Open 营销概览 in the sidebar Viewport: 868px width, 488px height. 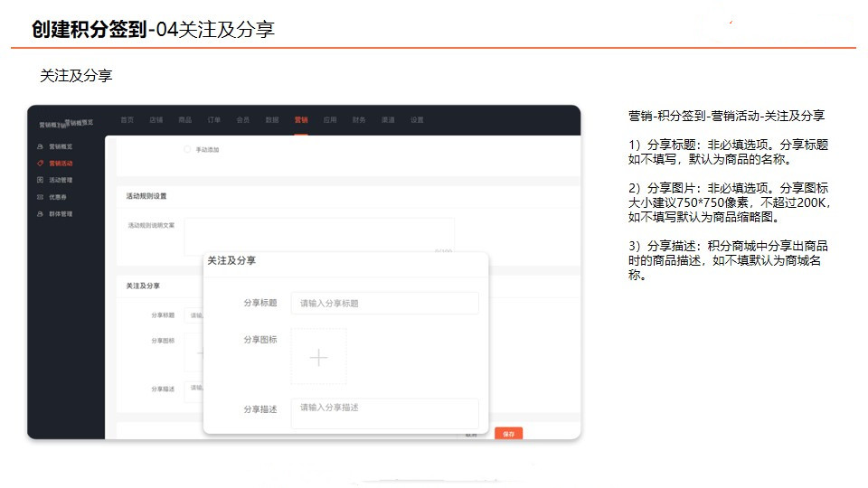(x=61, y=146)
